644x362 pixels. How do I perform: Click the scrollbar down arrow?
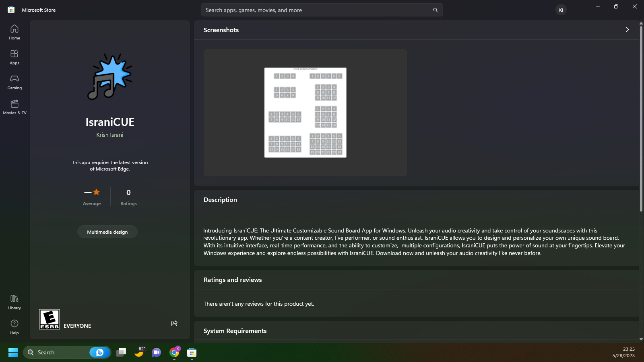pyautogui.click(x=641, y=339)
